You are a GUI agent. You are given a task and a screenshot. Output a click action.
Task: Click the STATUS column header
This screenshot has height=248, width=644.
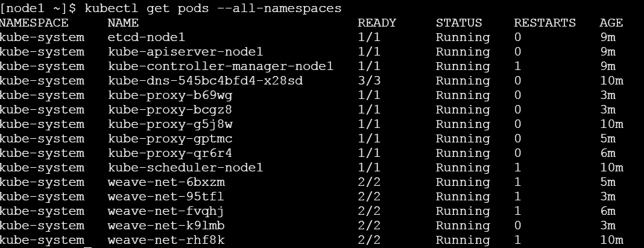point(459,23)
